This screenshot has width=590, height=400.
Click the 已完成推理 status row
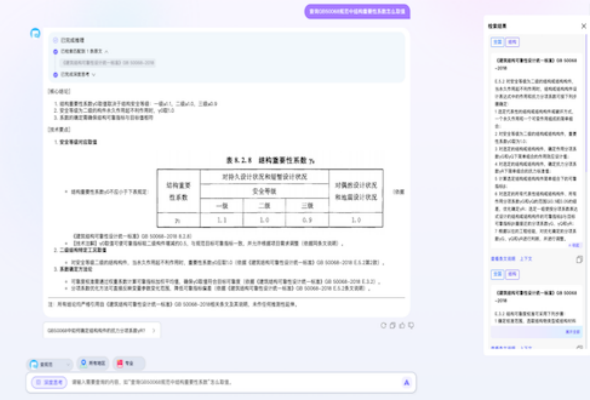click(69, 40)
